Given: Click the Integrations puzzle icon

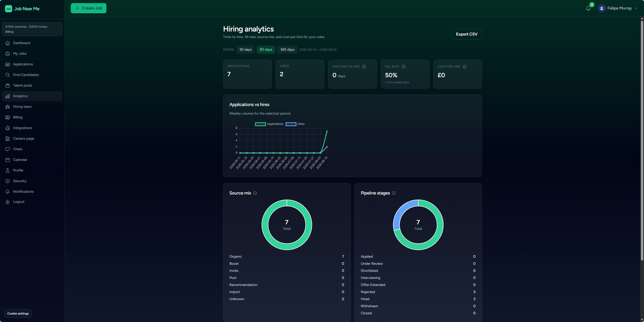Looking at the screenshot, I should point(8,128).
